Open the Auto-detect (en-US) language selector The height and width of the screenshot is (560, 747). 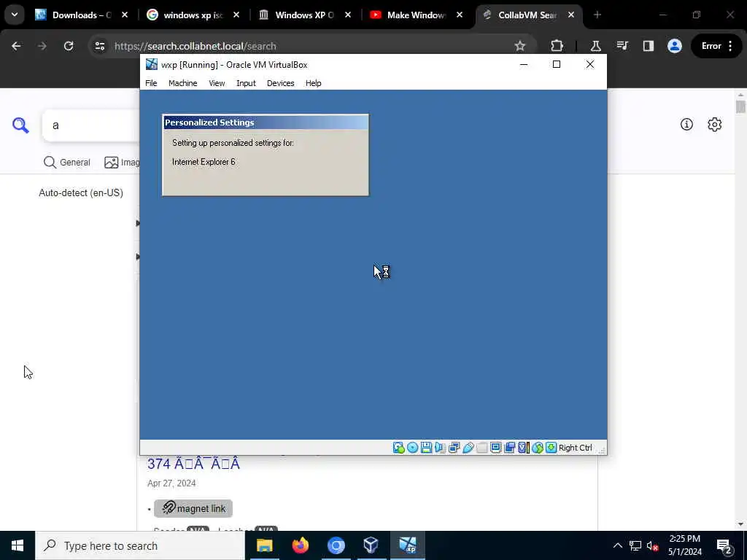(x=81, y=192)
